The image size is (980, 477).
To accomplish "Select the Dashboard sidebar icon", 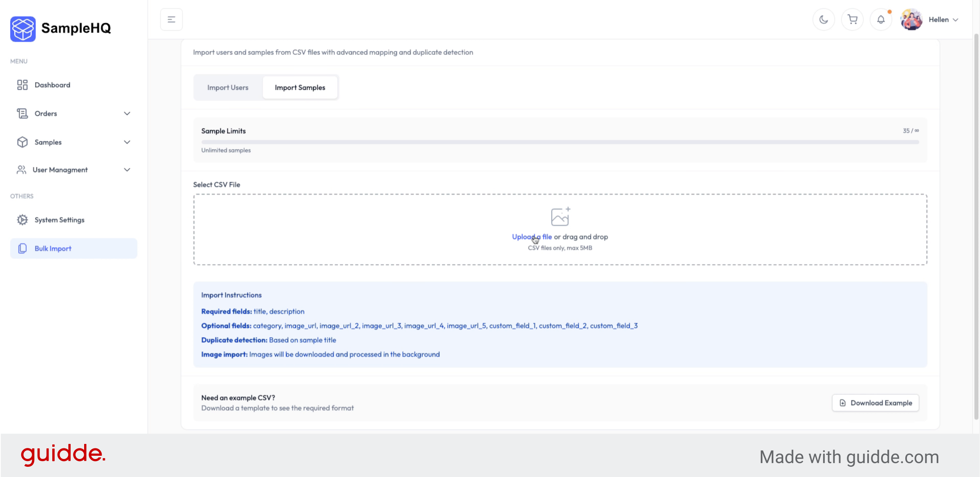I will (22, 85).
